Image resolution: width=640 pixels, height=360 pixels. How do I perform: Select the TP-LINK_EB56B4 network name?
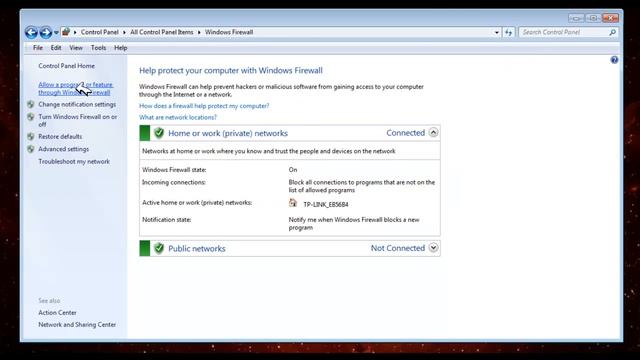[326, 204]
